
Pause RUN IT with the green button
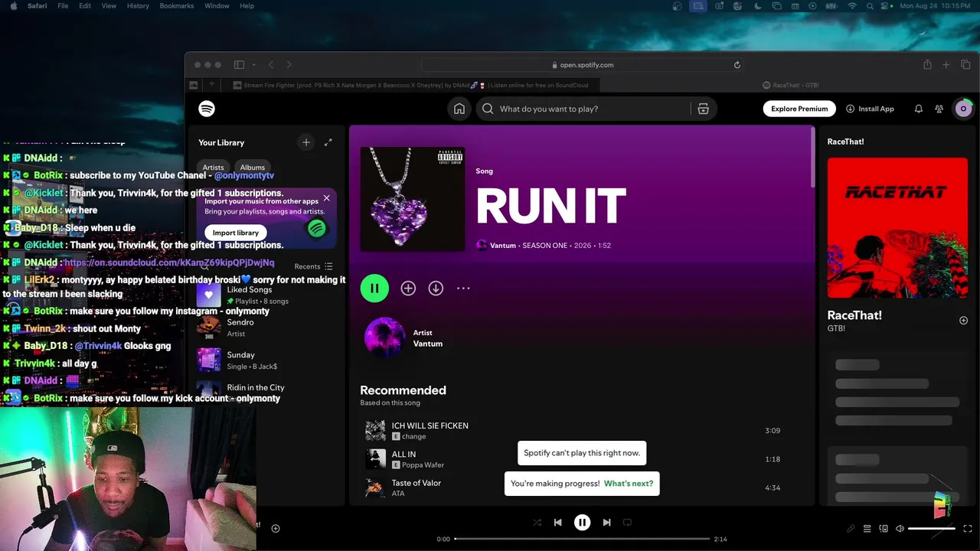[374, 289]
